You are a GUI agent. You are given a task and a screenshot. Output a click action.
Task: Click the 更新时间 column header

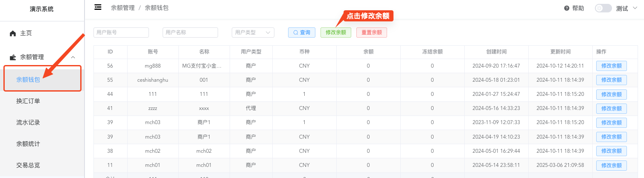[560, 52]
